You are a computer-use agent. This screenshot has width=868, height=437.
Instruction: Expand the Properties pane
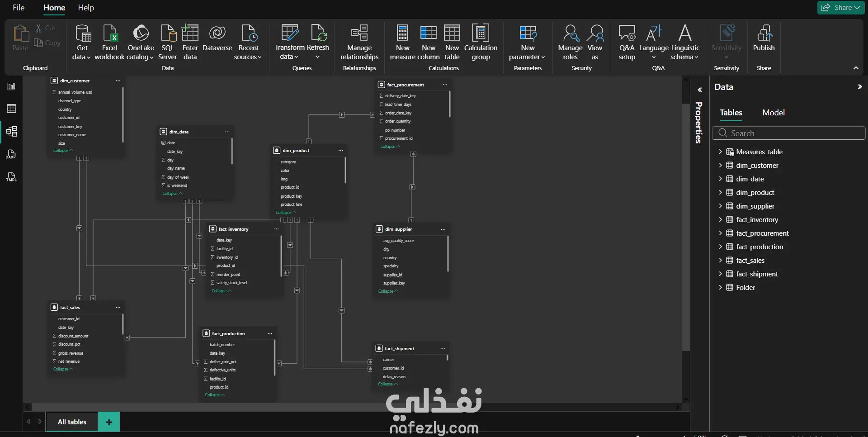tap(699, 90)
